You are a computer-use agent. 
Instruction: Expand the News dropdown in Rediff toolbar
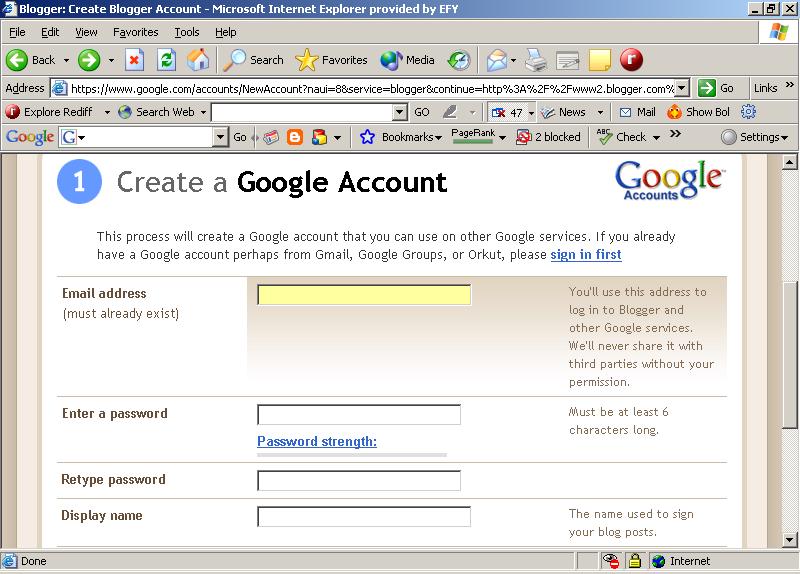pos(601,112)
